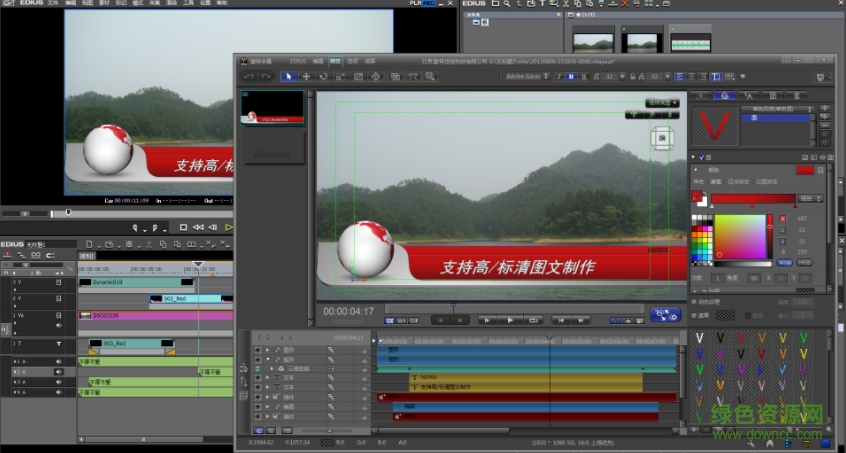
Task: Click the scissors cut icon in EDIUS timeline
Action: click(x=146, y=244)
